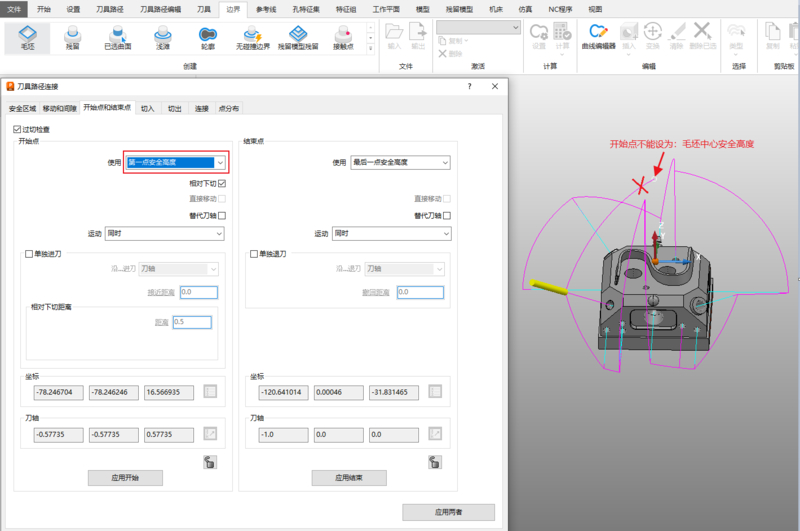Viewport: 800px width, 531px height.
Task: Click the 变换 transform icon
Action: 653,36
